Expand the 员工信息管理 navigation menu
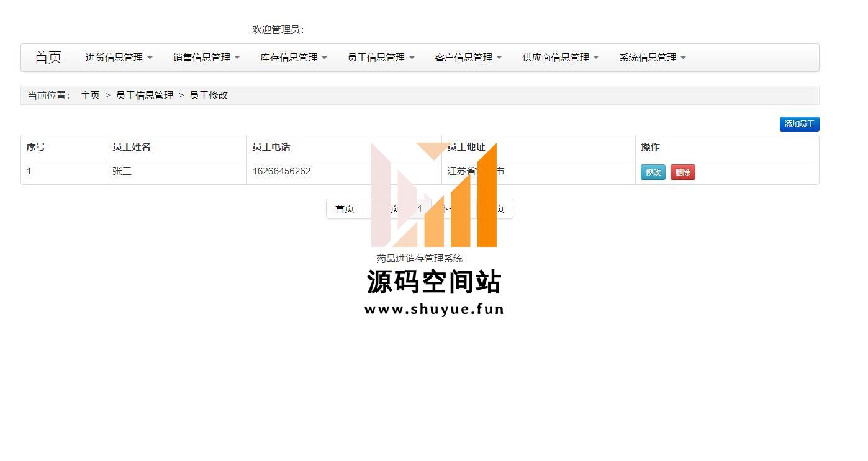The width and height of the screenshot is (868, 461). (381, 58)
